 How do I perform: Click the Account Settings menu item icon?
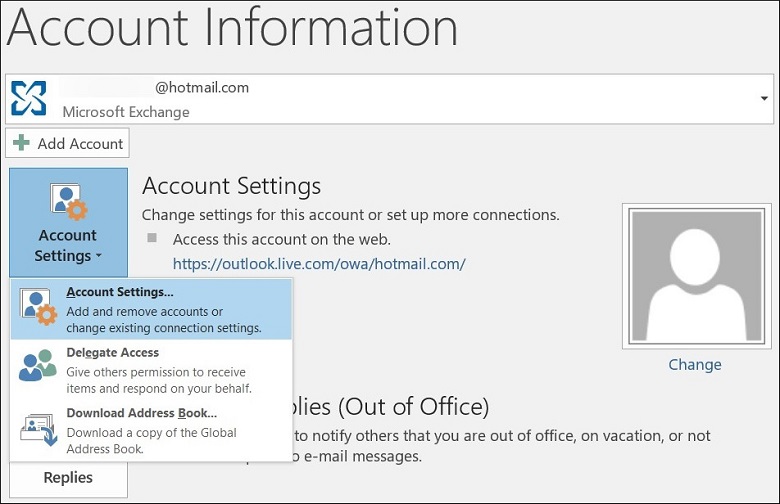(38, 307)
